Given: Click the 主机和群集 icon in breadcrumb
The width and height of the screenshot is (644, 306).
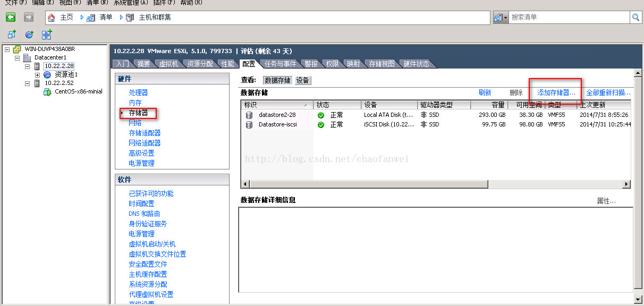Looking at the screenshot, I should click(130, 18).
